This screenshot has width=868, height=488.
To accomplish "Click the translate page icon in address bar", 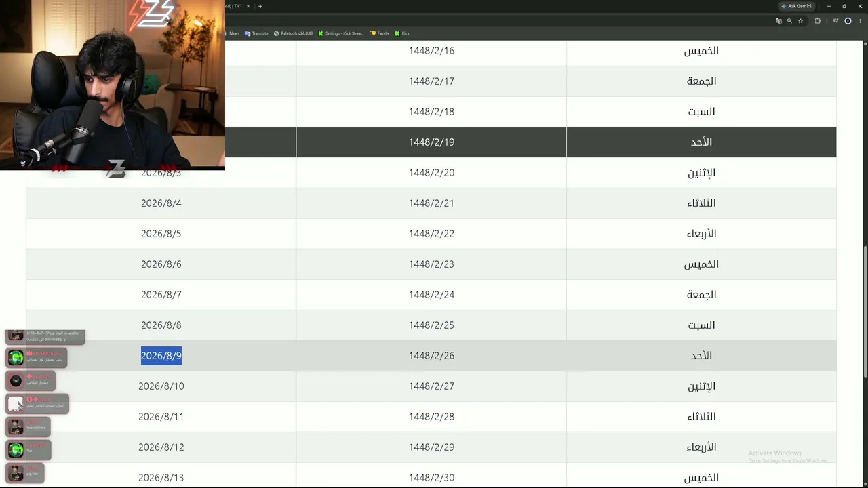I will (x=778, y=21).
